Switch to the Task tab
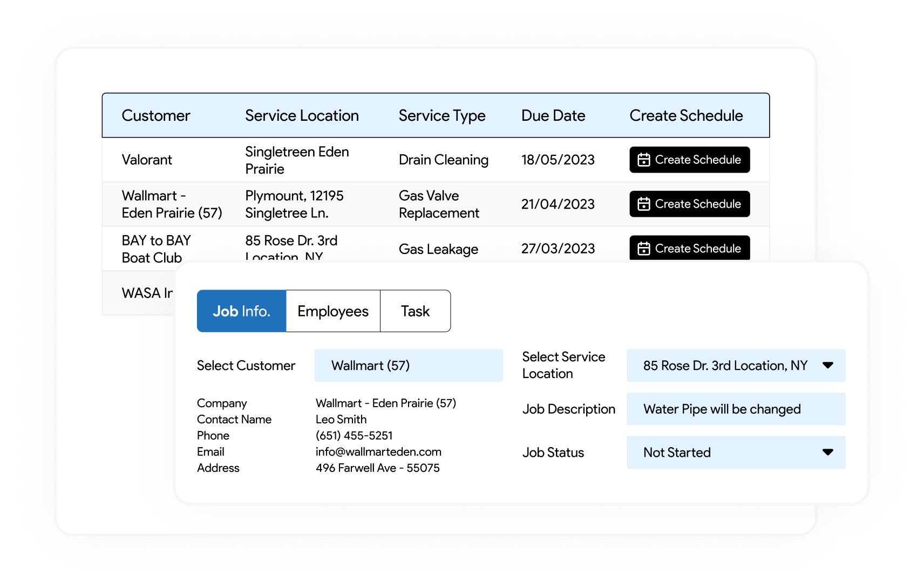 click(415, 311)
